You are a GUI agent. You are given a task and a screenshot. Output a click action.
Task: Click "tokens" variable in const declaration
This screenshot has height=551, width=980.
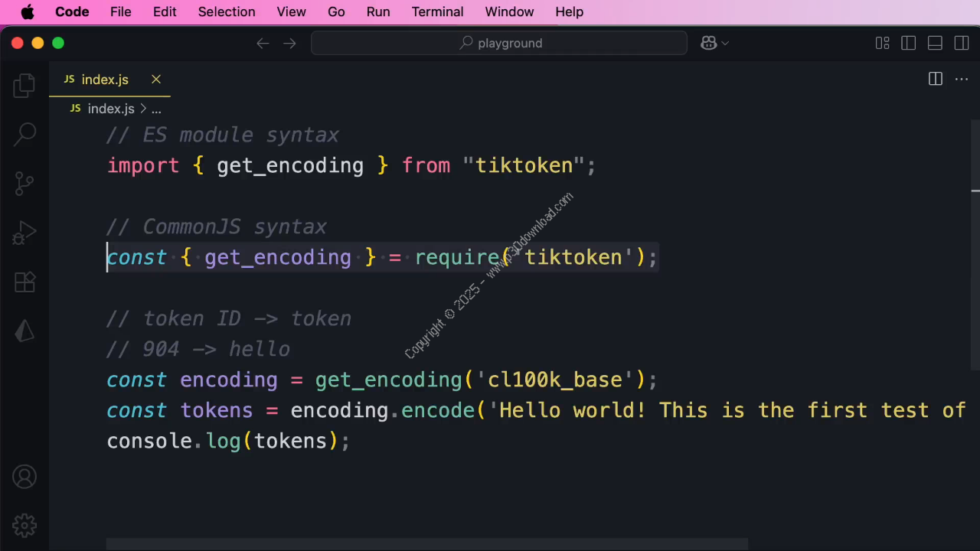217,411
